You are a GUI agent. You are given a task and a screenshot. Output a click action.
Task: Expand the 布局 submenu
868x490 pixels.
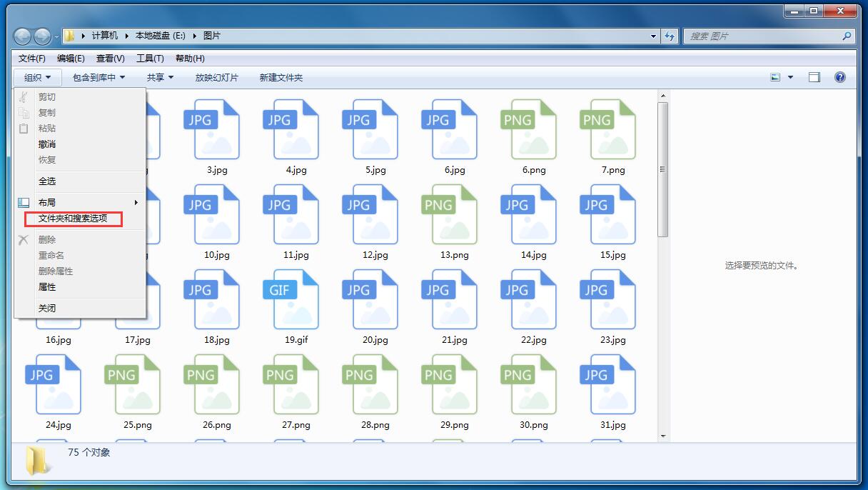click(x=48, y=201)
